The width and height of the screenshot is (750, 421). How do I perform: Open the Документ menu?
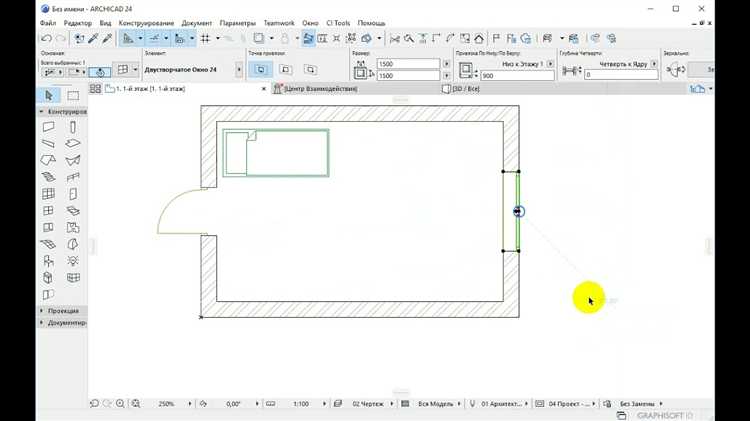197,23
